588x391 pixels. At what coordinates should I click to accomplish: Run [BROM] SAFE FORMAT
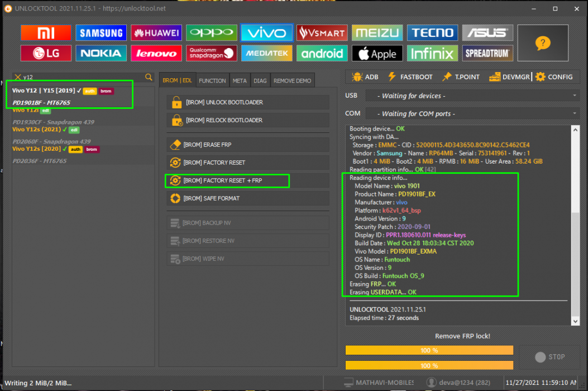tap(248, 198)
